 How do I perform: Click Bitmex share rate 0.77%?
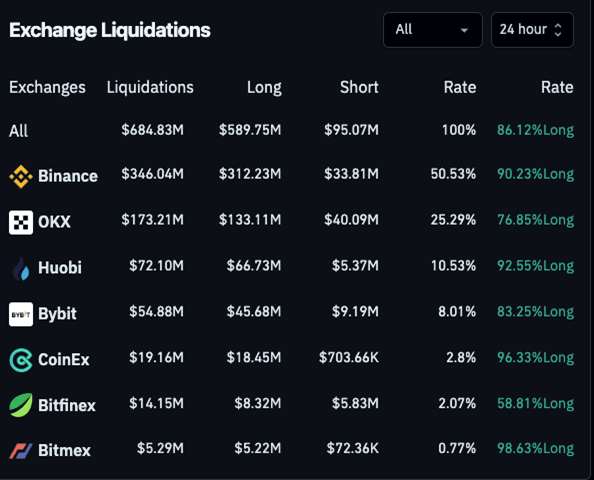457,449
